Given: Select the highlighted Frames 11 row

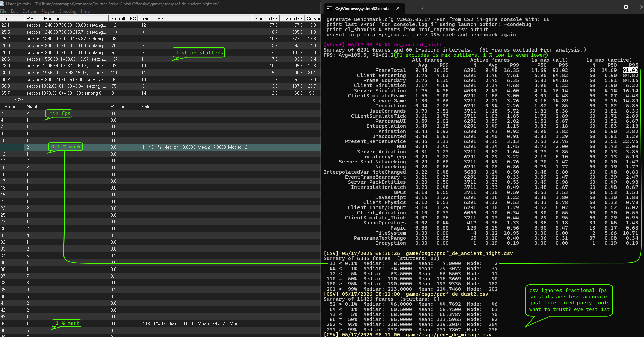Looking at the screenshot, I should 160,147.
